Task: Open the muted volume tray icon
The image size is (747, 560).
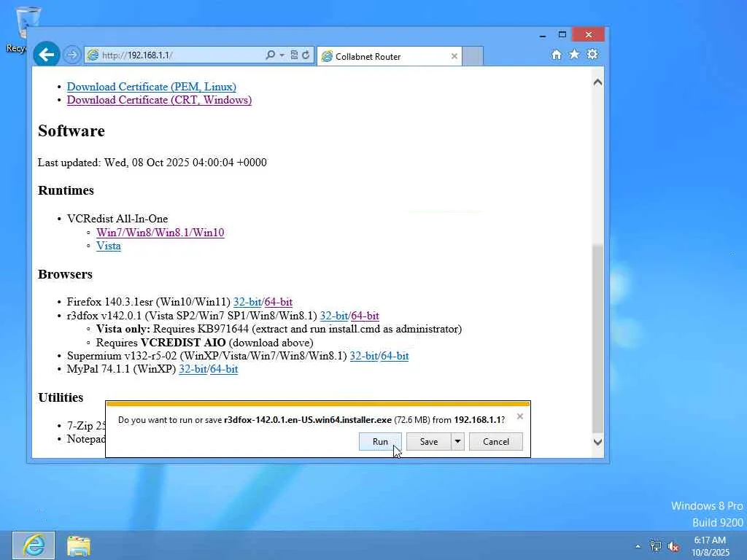Action: click(673, 547)
